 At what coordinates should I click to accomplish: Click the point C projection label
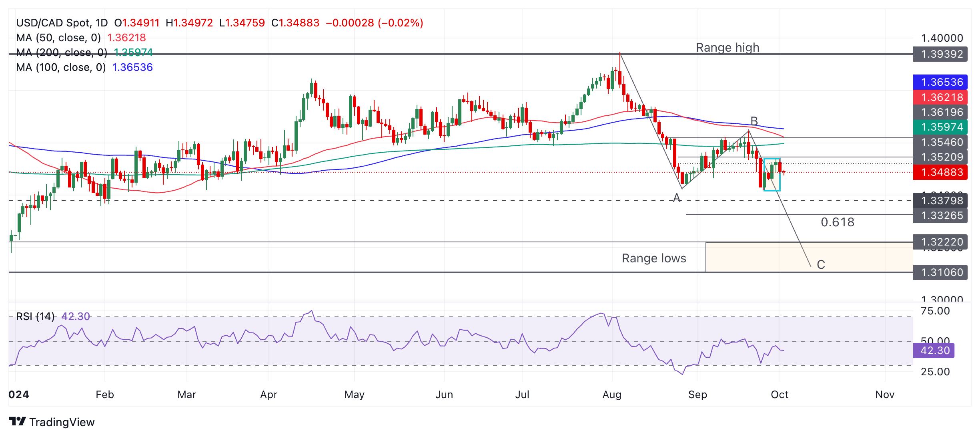[821, 264]
